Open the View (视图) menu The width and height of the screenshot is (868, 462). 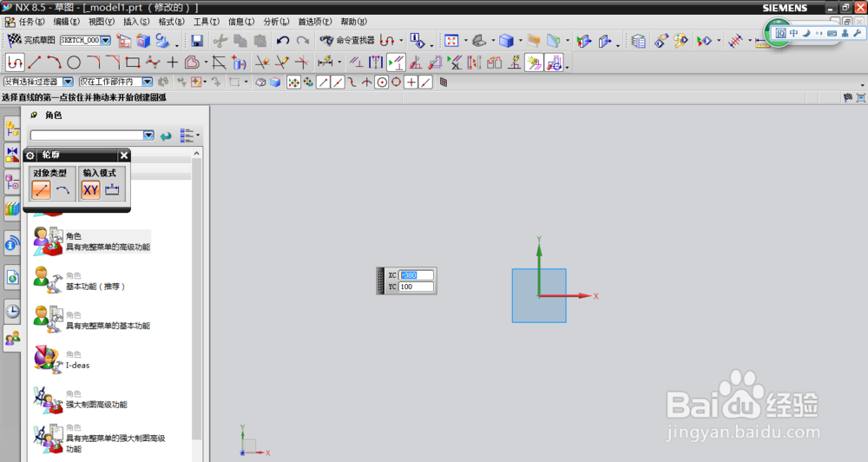click(x=102, y=22)
